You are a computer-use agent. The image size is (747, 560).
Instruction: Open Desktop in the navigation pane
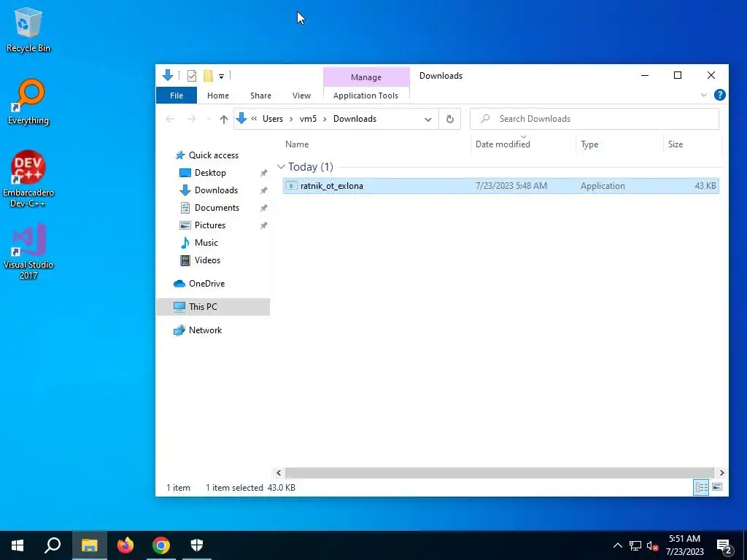[x=210, y=173]
